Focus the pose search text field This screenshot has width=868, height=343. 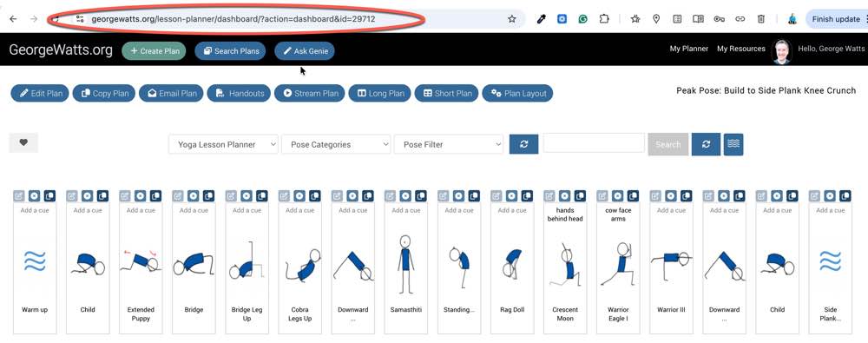coord(594,143)
